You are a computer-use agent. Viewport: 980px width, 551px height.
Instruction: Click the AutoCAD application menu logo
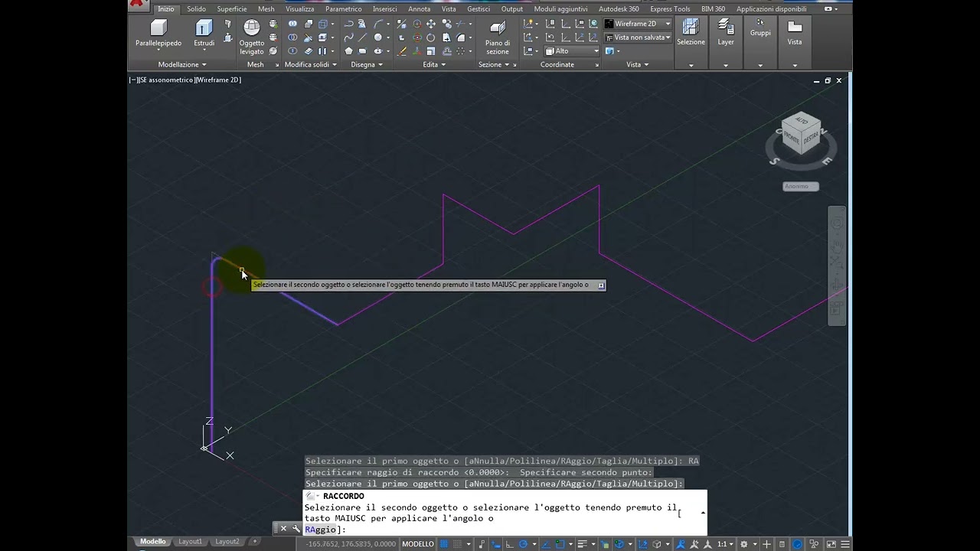(x=138, y=4)
